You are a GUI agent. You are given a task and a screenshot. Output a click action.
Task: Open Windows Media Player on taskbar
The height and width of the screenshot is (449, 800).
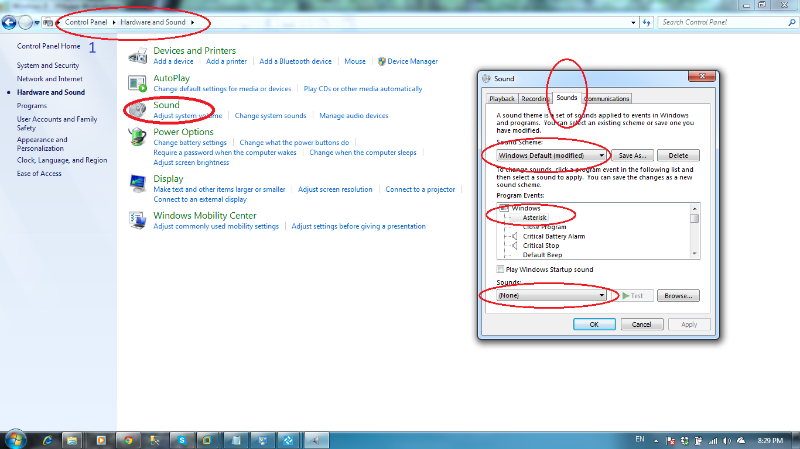coord(101,440)
